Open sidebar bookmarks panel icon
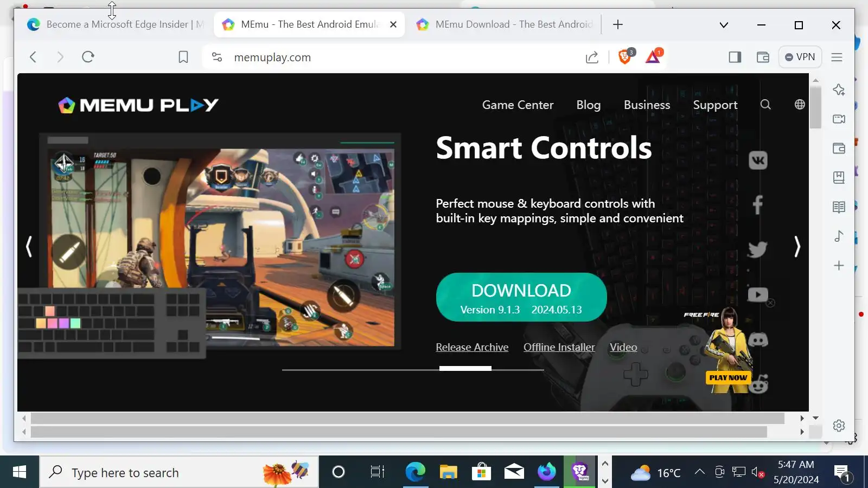 839,177
